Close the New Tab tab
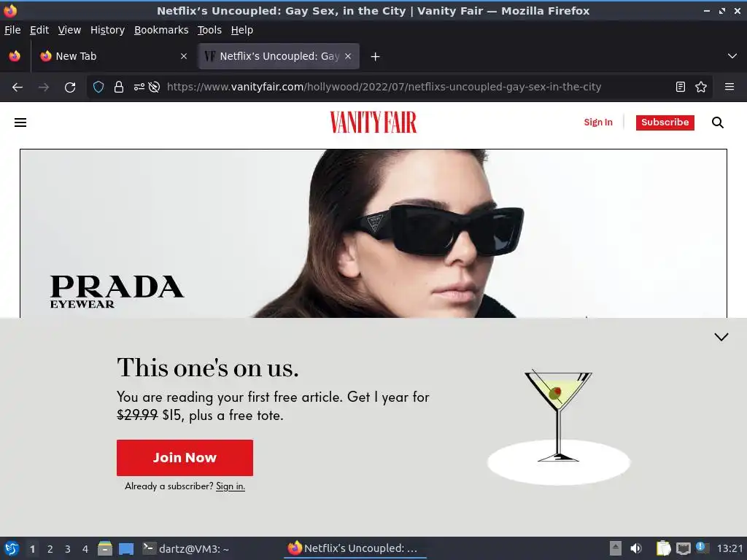This screenshot has width=747, height=560. [184, 56]
